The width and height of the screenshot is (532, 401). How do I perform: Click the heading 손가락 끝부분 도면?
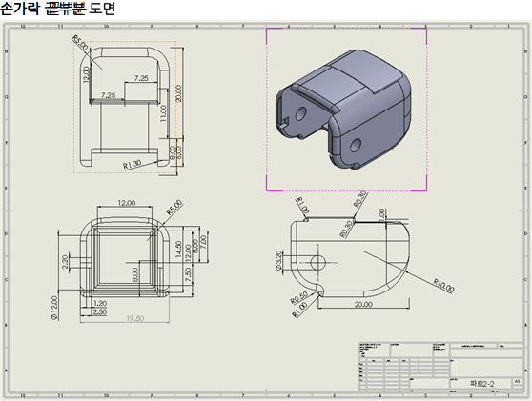click(57, 9)
